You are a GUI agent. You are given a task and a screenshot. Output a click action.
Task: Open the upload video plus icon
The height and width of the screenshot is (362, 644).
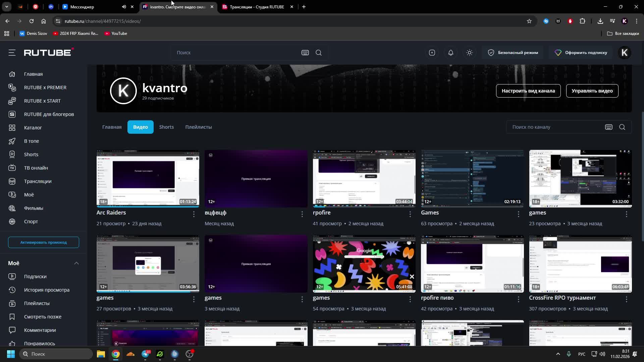click(x=432, y=53)
